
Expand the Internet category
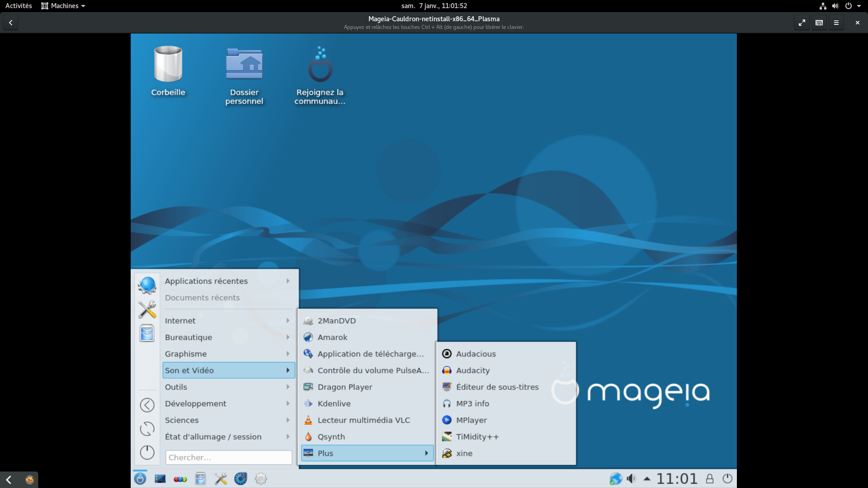click(228, 321)
